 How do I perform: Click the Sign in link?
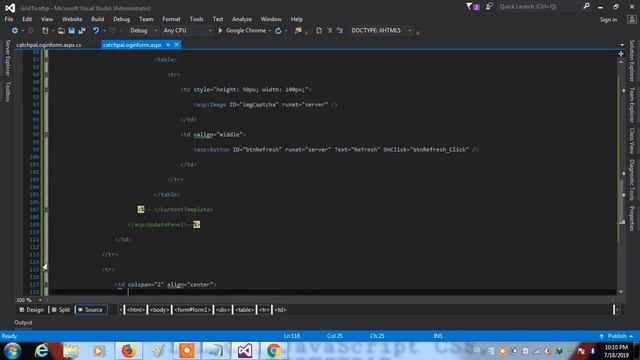[x=608, y=20]
